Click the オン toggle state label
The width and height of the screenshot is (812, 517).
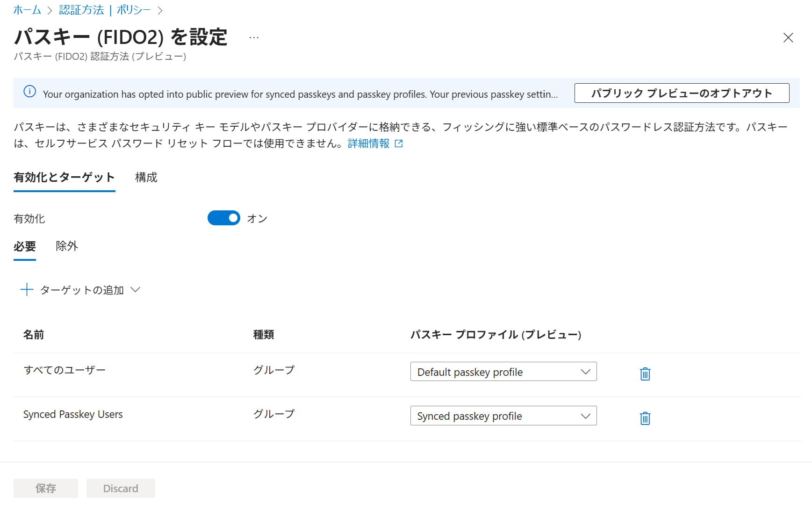[x=257, y=218]
